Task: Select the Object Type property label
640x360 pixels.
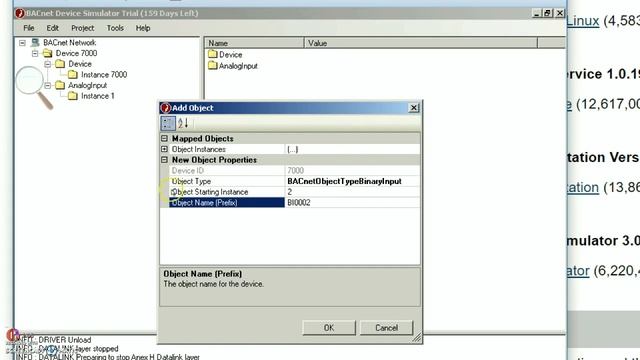Action: 227,181
